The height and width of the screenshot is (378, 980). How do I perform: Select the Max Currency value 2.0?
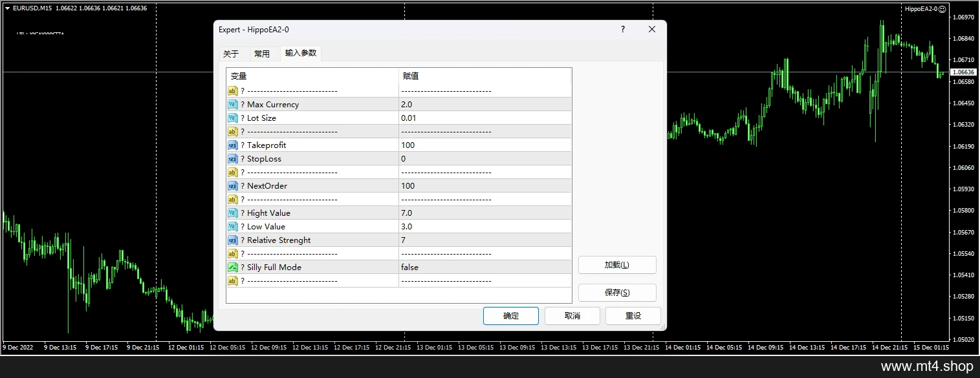point(485,105)
